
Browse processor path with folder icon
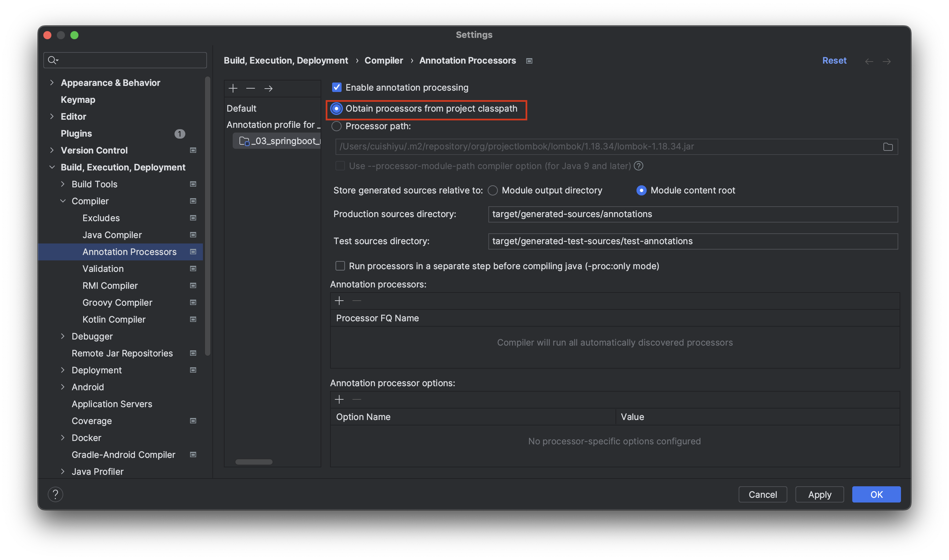coord(887,147)
